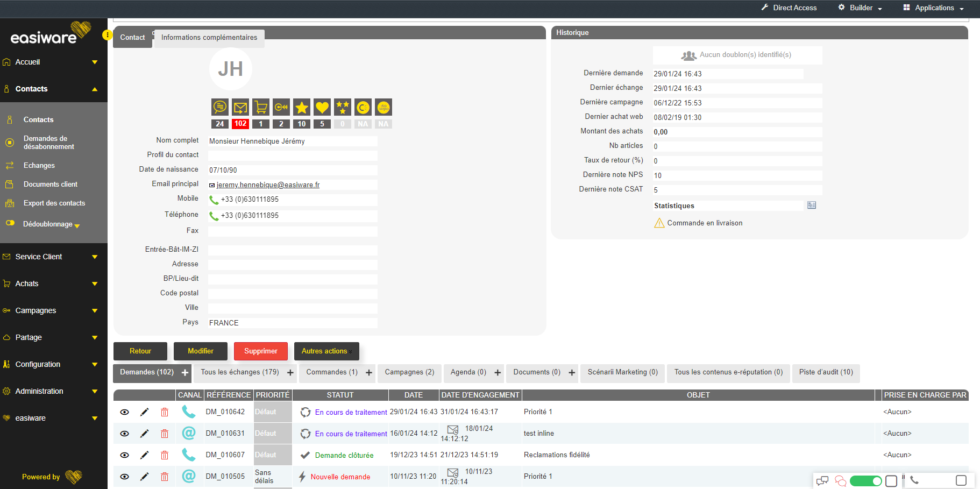Open the statistics icon next to Statistiques
980x489 pixels.
(x=812, y=205)
